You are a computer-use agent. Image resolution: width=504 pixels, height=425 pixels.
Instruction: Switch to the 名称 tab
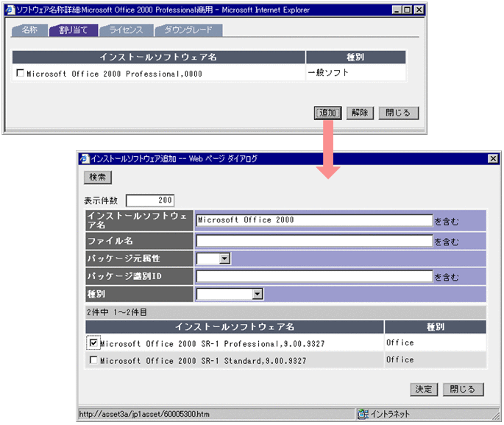click(x=30, y=30)
